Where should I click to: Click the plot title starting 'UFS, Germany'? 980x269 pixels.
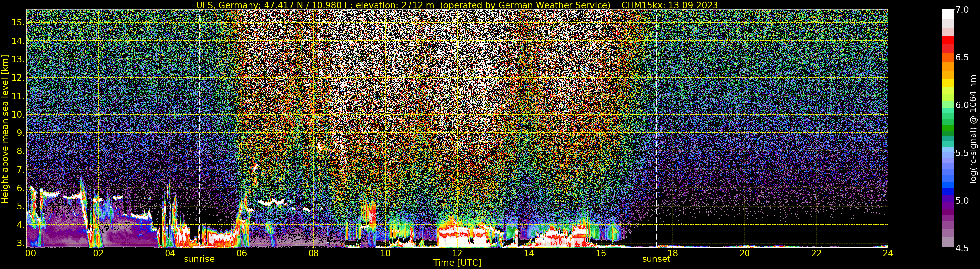[x=457, y=5]
